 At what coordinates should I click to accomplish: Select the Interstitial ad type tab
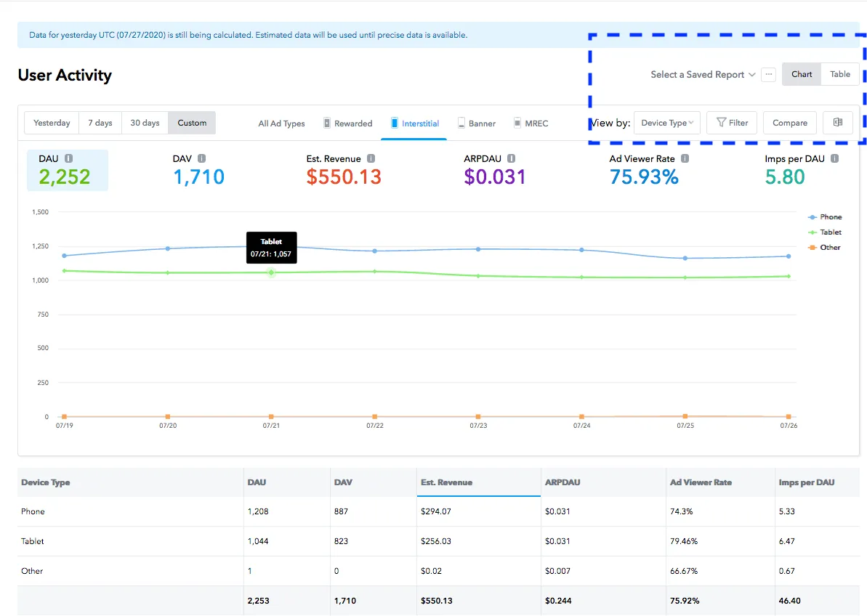414,123
